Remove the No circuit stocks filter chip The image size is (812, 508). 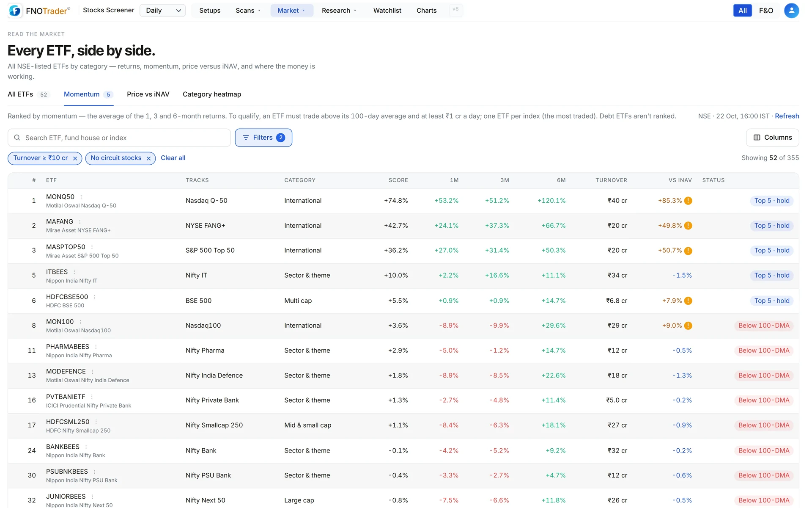(148, 158)
